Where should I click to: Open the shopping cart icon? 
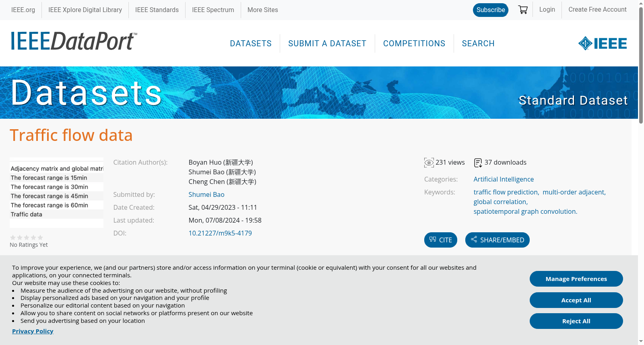click(x=523, y=10)
